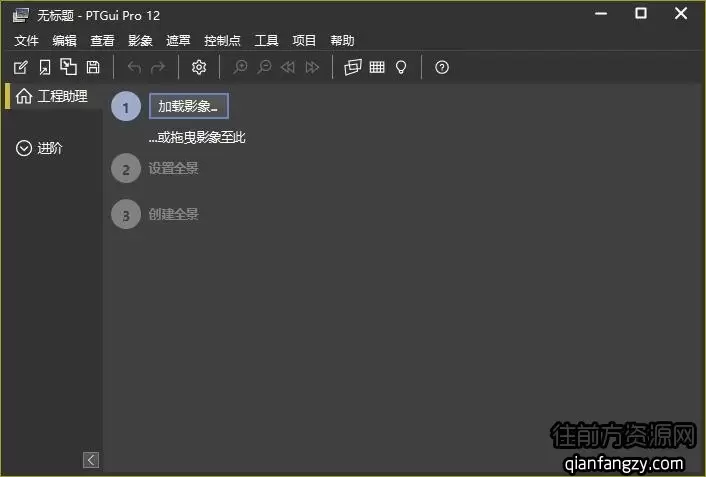Click the lightbulb assistant icon

(x=401, y=68)
